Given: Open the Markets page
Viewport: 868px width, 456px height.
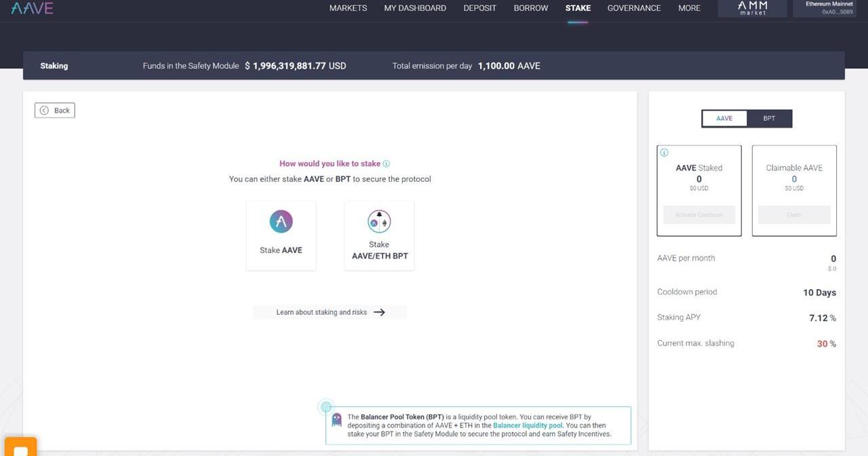Looking at the screenshot, I should pyautogui.click(x=348, y=8).
